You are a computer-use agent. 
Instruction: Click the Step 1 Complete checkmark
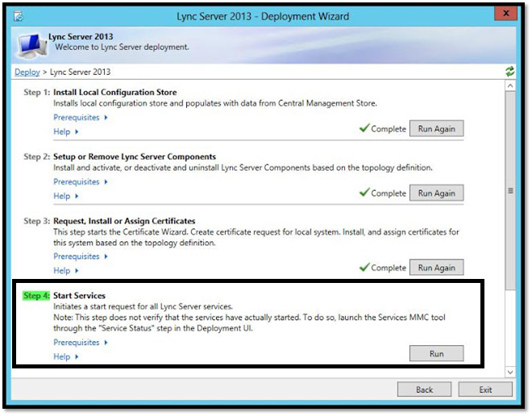click(364, 128)
